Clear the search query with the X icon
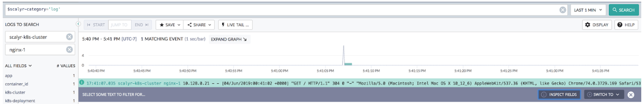The image size is (644, 104). [x=563, y=10]
